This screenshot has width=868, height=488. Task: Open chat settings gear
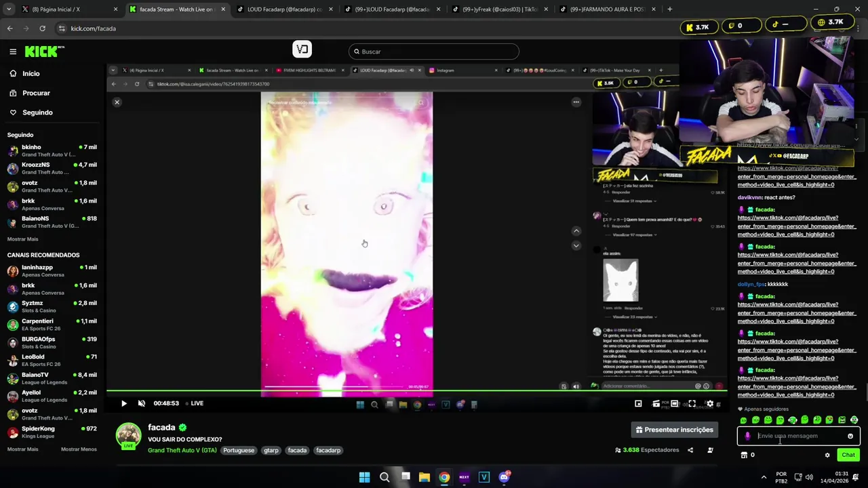tap(827, 455)
